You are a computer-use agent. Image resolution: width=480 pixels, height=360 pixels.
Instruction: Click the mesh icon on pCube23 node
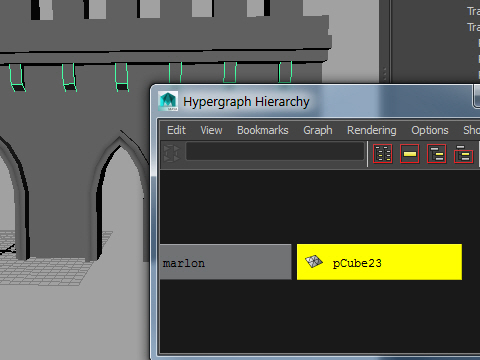tap(314, 262)
